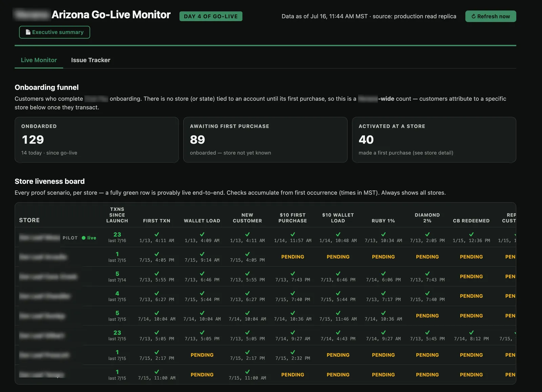Viewport: 542px width, 392px height.
Task: Click the checkmark above '7/13, 5:45 PM'
Action: click(427, 332)
